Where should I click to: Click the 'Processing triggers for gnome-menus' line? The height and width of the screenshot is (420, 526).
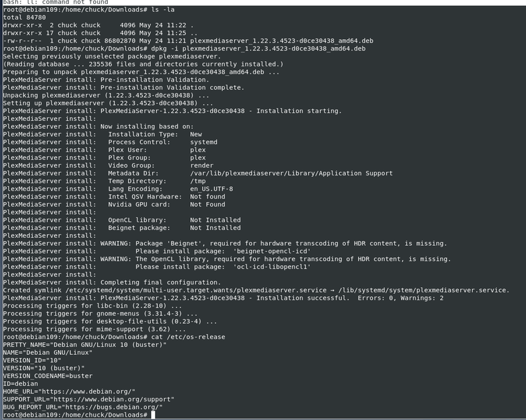pos(100,314)
